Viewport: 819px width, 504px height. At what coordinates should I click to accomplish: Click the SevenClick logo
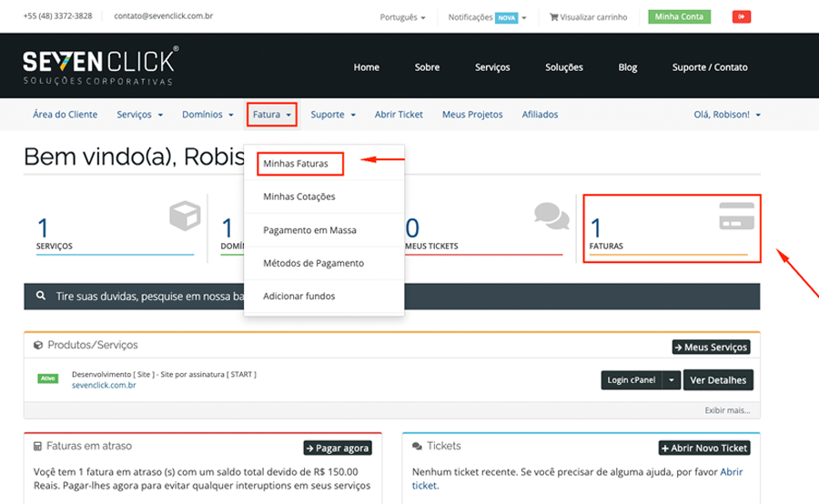pos(99,66)
